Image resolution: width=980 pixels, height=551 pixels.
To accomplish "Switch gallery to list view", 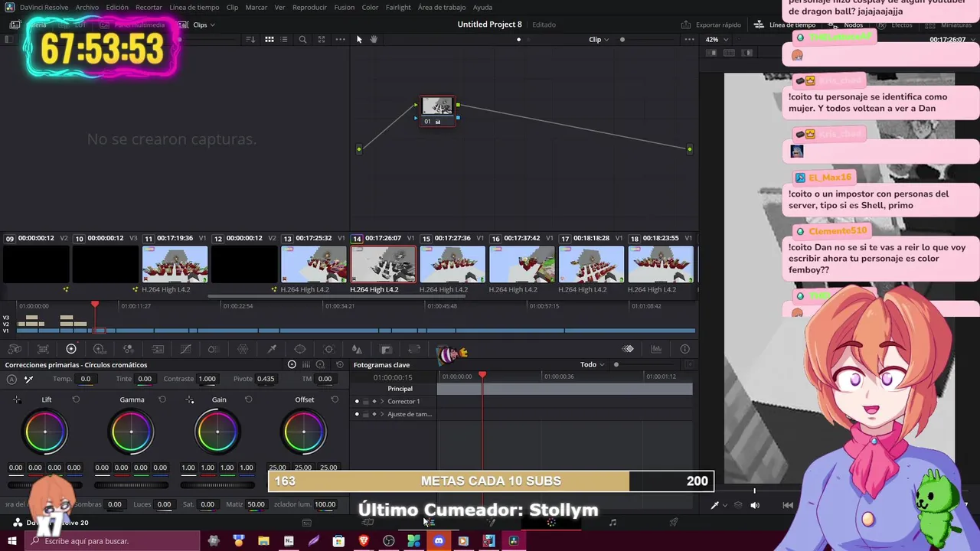I will coord(284,39).
